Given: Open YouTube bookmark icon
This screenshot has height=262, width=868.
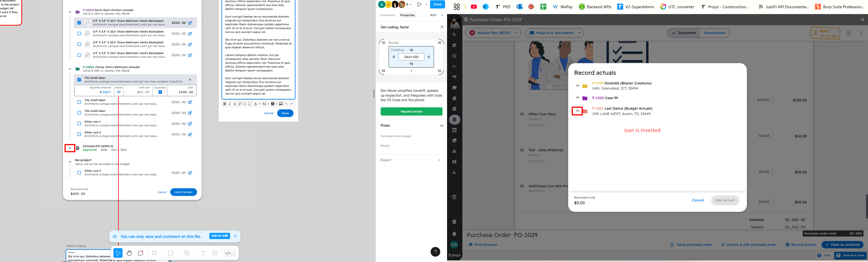Looking at the screenshot, I should tap(474, 7).
